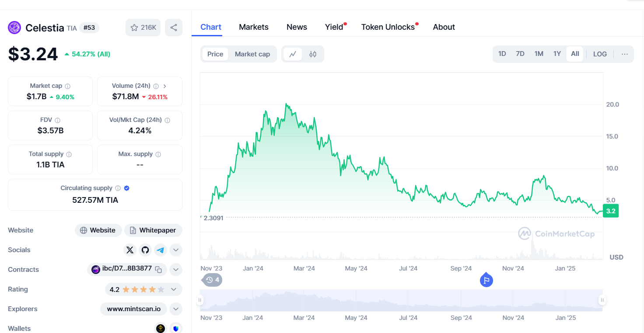The height and width of the screenshot is (333, 644).
Task: Click the verified checkmark badge by Circulating supply
Action: [126, 188]
